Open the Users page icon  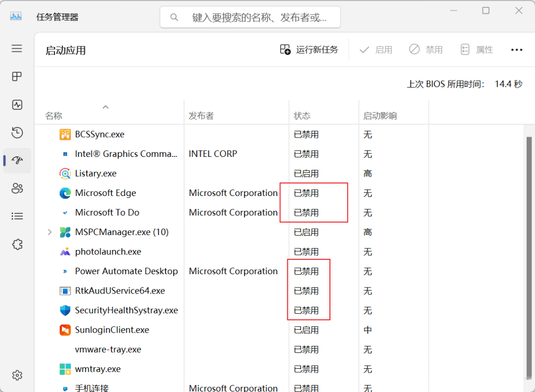tap(17, 188)
